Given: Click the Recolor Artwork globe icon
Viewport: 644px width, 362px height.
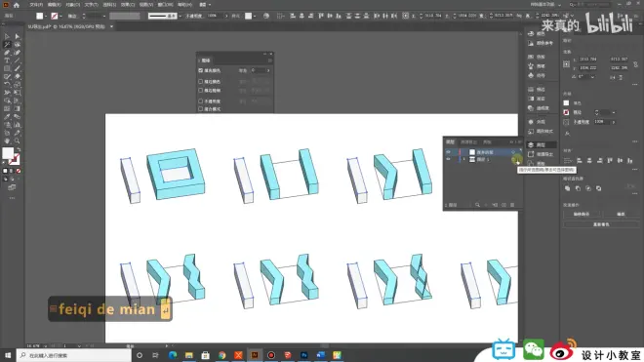Looking at the screenshot, I should click(266, 16).
